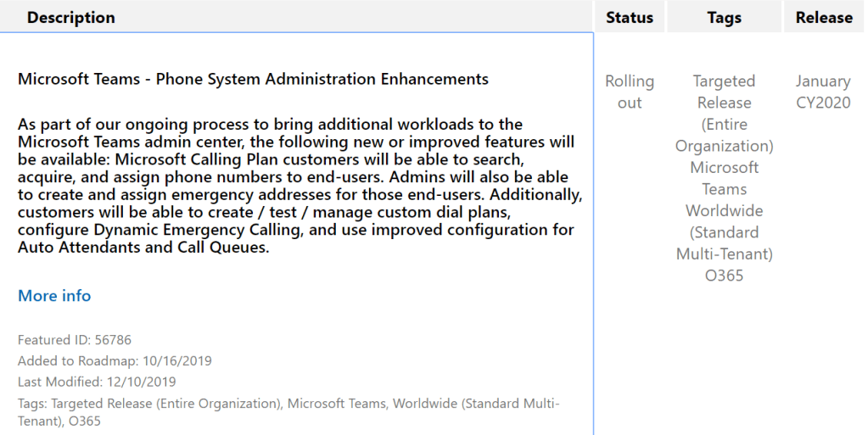
Task: Click the Description column header
Action: point(71,18)
